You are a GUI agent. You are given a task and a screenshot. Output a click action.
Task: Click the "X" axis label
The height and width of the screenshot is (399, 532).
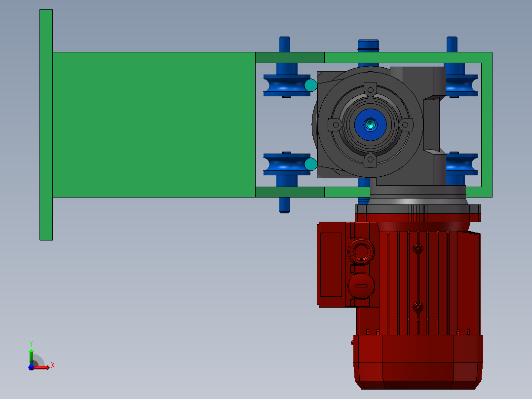pos(53,365)
